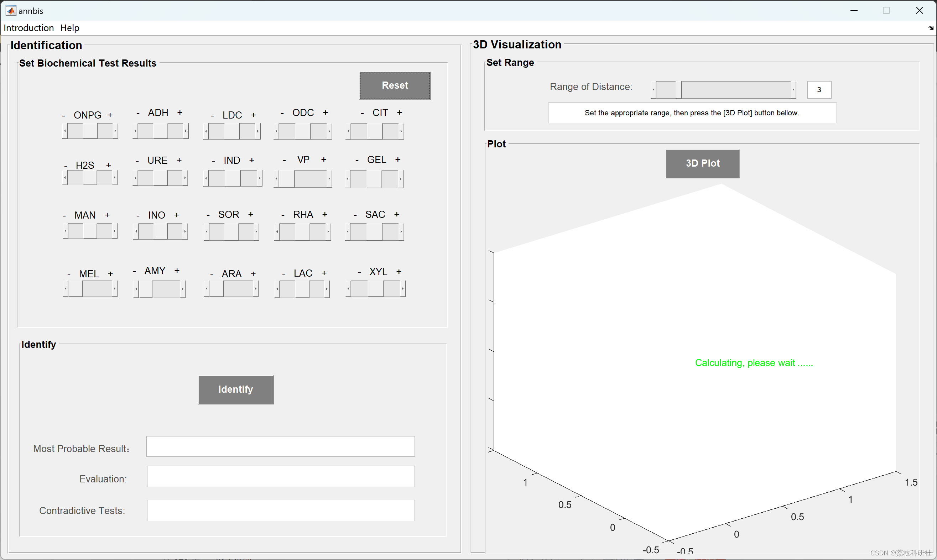Click the Most Probable Result field

281,446
